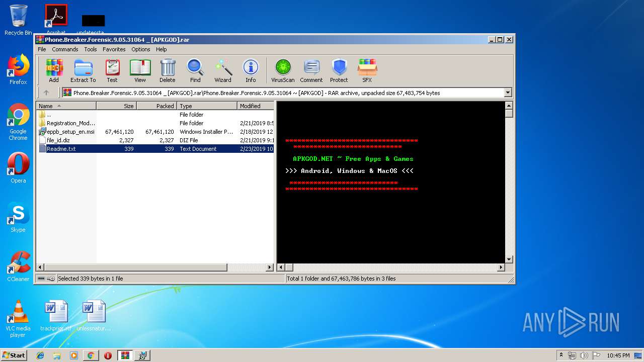Open the Commands menu
644x362 pixels.
point(65,49)
